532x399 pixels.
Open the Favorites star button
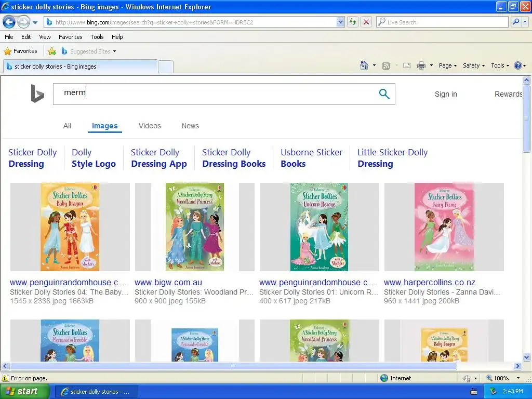click(x=20, y=51)
